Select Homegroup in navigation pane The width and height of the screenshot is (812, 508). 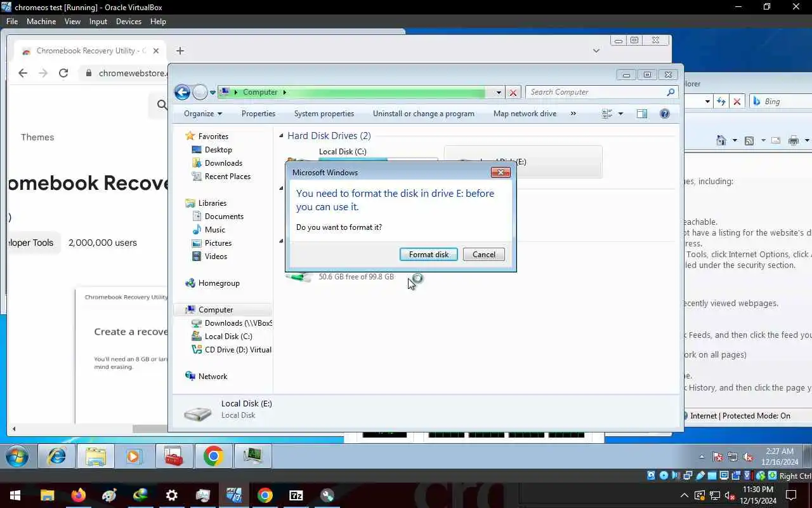pyautogui.click(x=219, y=283)
